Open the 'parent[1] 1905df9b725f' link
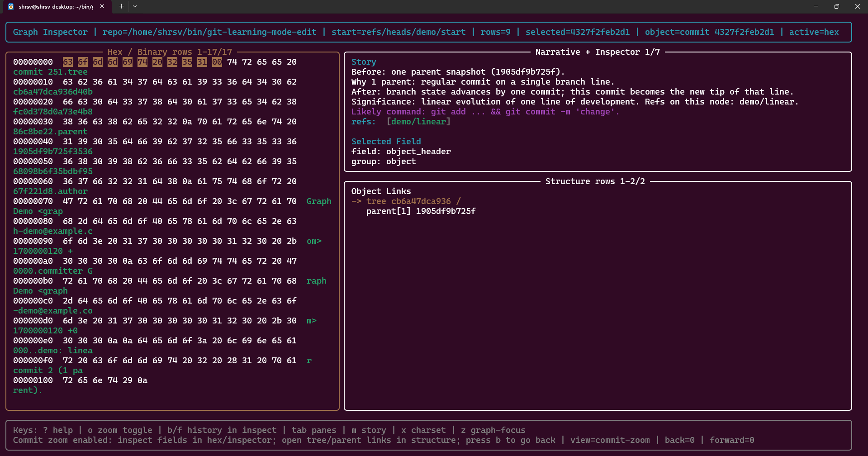The height and width of the screenshot is (456, 868). [x=421, y=211]
